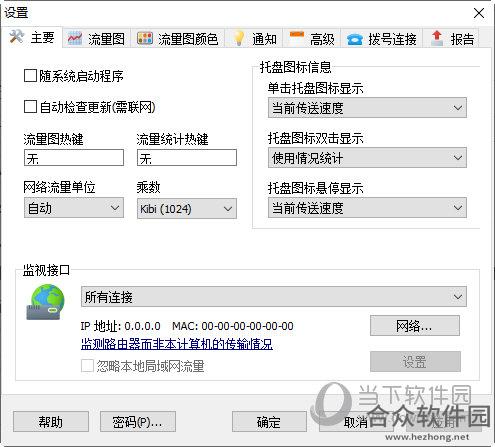Check 忽略本地局域网流量 option
Image resolution: width=495 pixels, height=447 pixels.
pos(87,366)
